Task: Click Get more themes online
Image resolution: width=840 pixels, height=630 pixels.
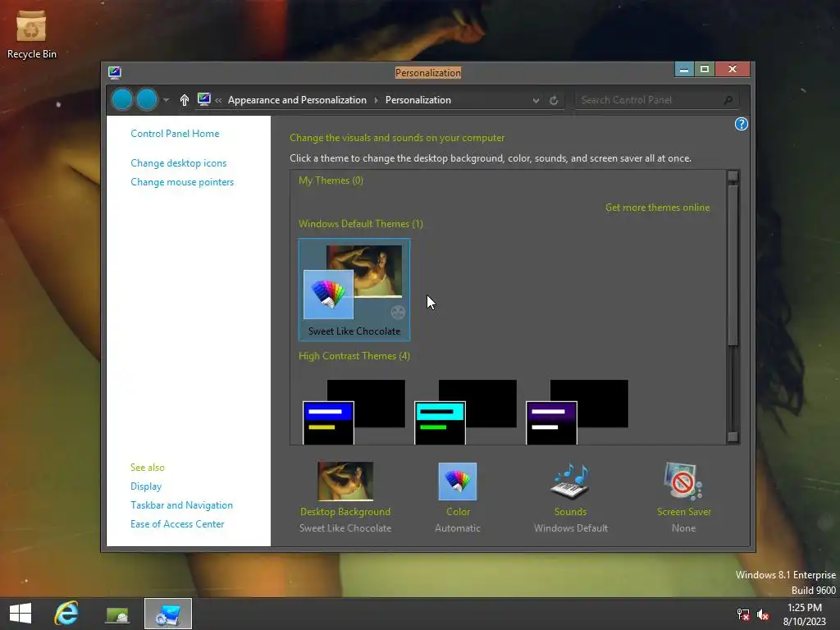Action: click(657, 208)
